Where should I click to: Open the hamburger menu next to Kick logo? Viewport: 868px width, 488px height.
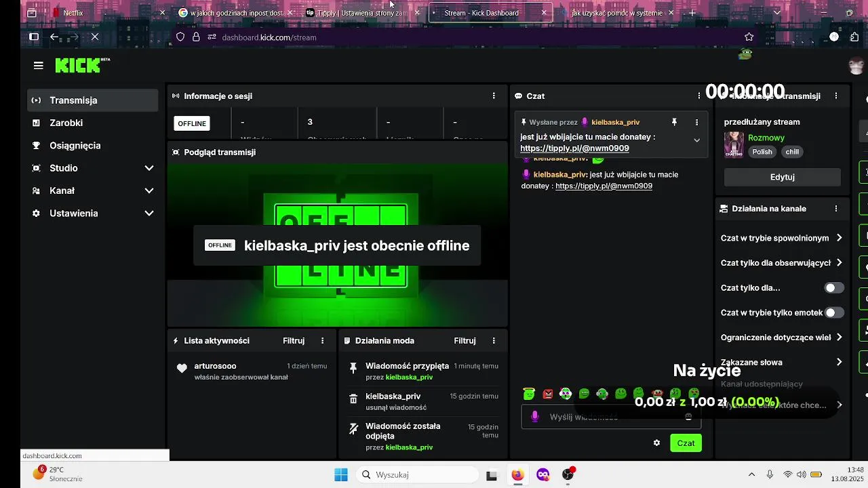coord(39,66)
